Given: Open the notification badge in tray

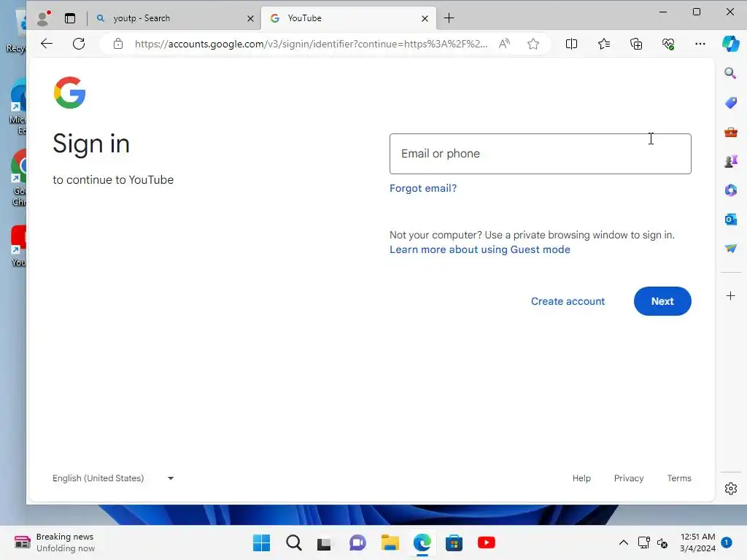Looking at the screenshot, I should pos(727,542).
